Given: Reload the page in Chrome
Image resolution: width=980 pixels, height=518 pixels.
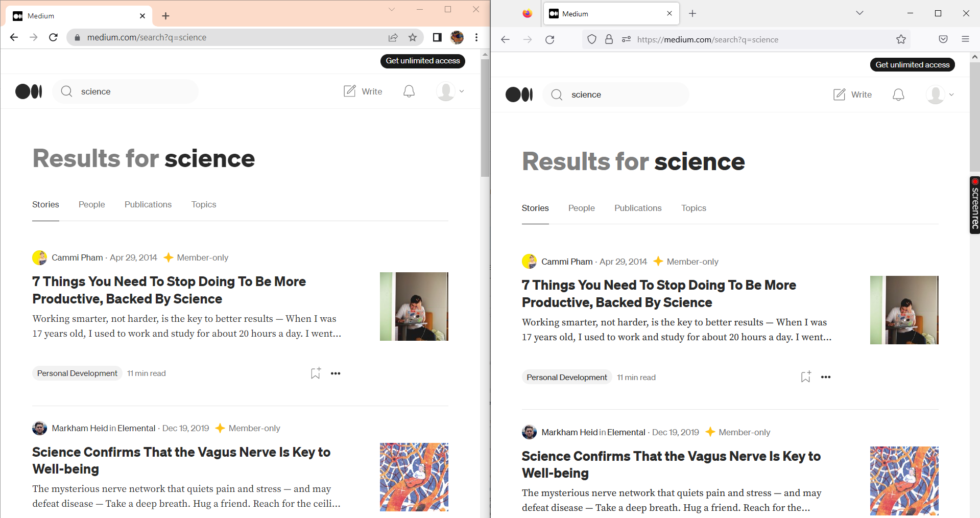Looking at the screenshot, I should pyautogui.click(x=53, y=37).
